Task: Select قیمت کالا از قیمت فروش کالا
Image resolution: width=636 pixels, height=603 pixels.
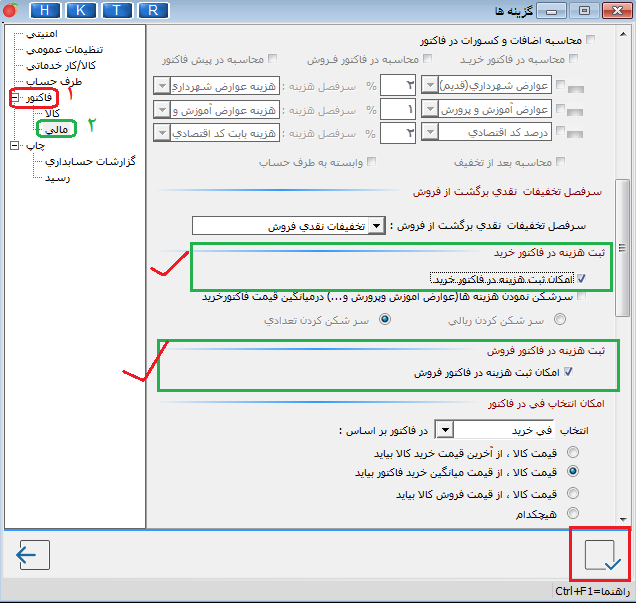Action: tap(573, 493)
